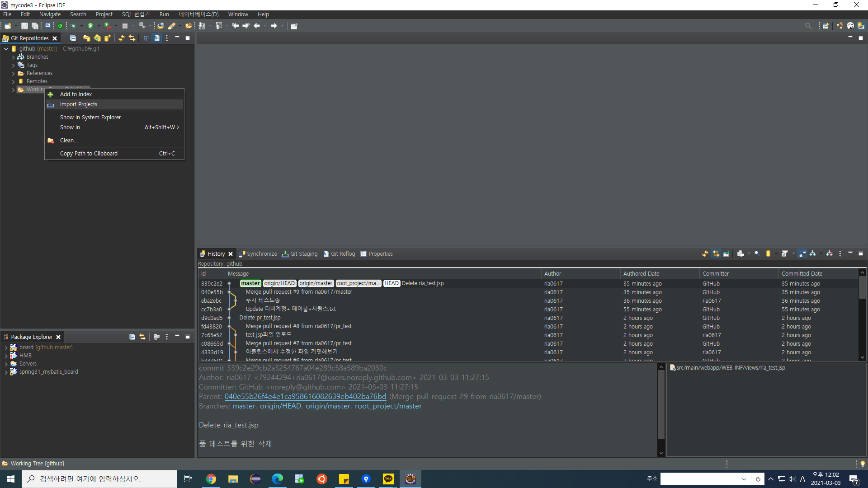868x488 pixels.
Task: Toggle compare mode button in History toolbar
Action: tap(802, 254)
